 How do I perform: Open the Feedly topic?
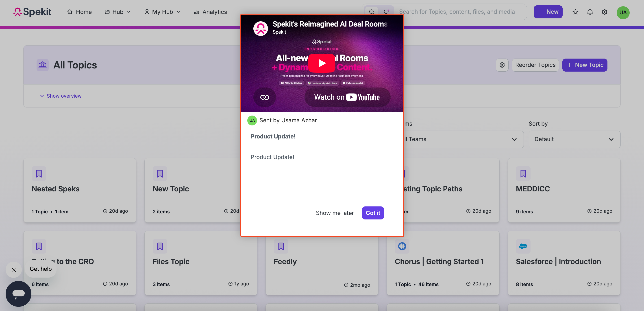285,262
